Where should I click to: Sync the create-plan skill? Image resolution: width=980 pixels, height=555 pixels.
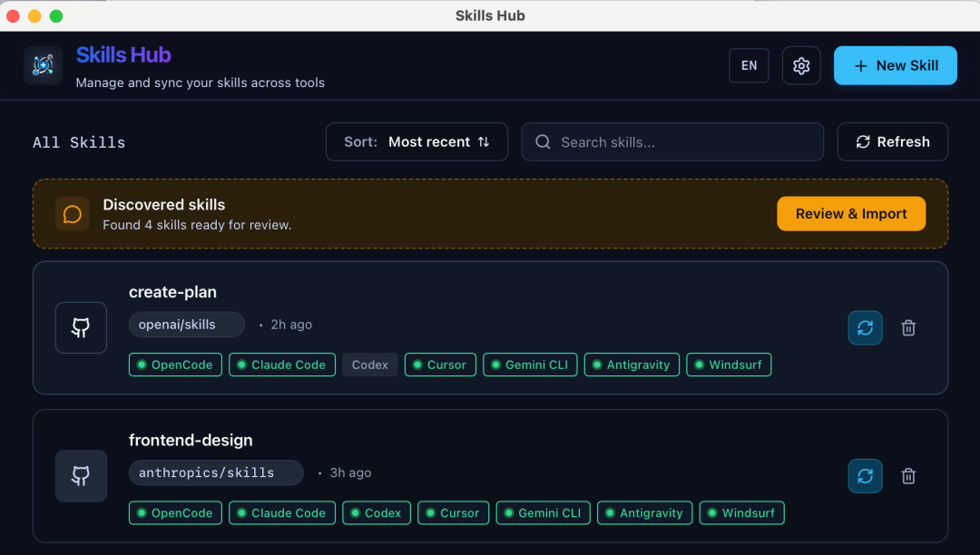865,327
